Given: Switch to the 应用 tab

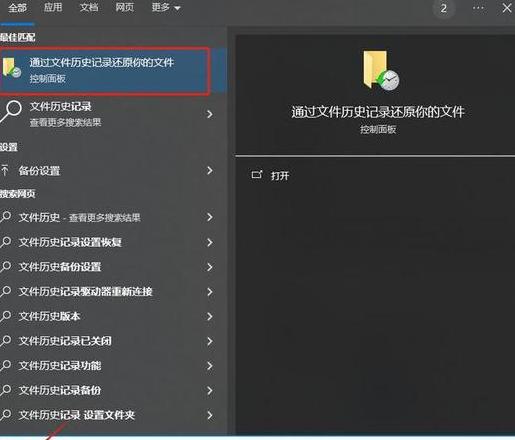Looking at the screenshot, I should point(53,7).
